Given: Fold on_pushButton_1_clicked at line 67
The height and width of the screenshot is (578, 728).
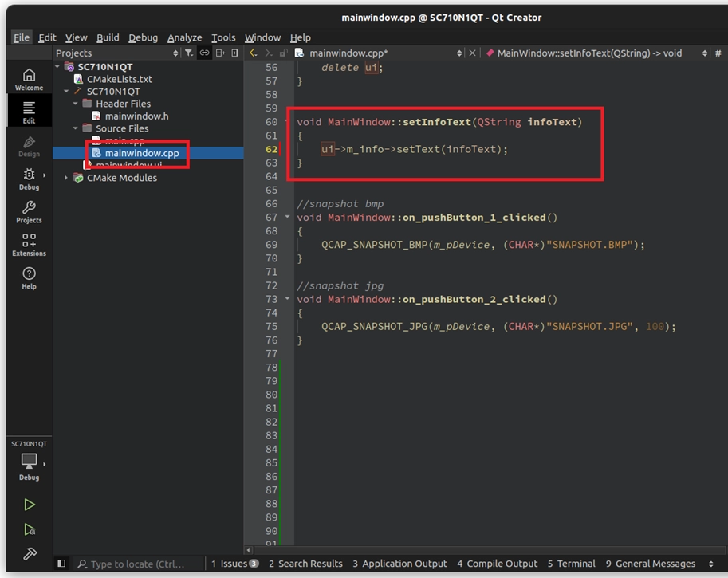Looking at the screenshot, I should (x=287, y=217).
